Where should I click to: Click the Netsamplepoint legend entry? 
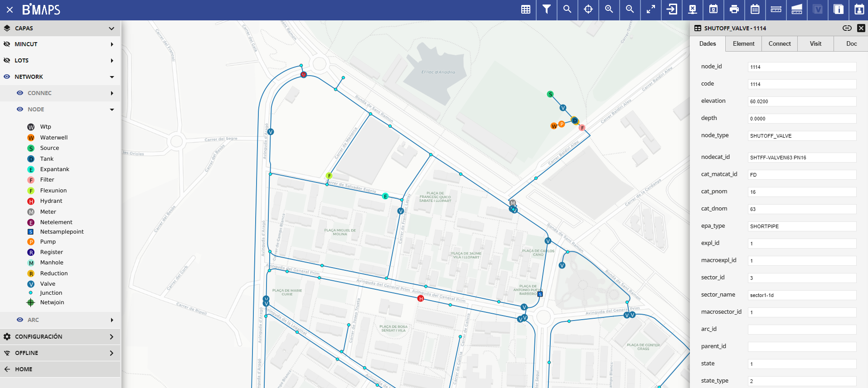pos(62,232)
